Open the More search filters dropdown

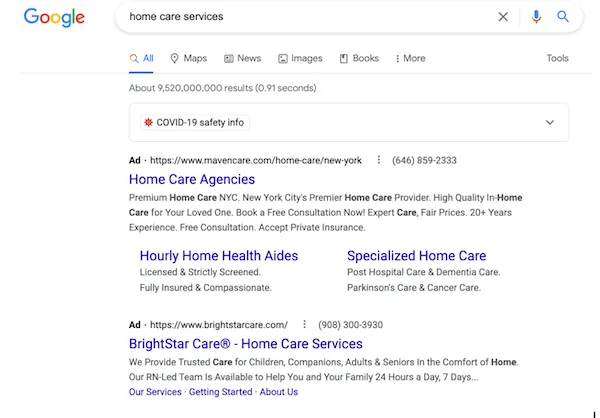[410, 59]
